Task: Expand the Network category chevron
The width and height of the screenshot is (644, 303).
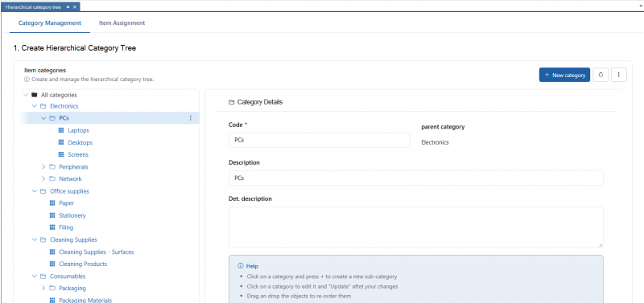Action: click(x=44, y=178)
